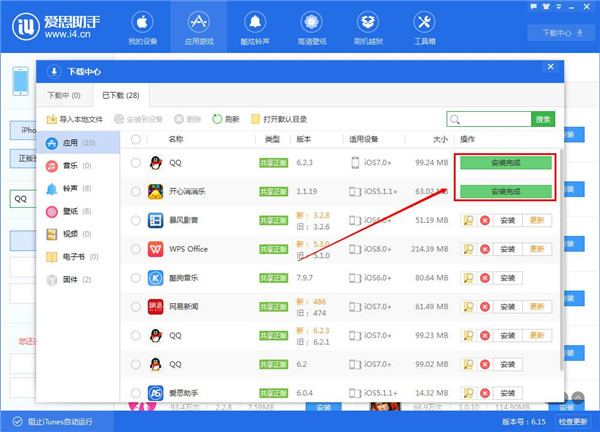Click the locate-file icon for 暴风影音
Image resolution: width=600 pixels, height=432 pixels.
468,220
